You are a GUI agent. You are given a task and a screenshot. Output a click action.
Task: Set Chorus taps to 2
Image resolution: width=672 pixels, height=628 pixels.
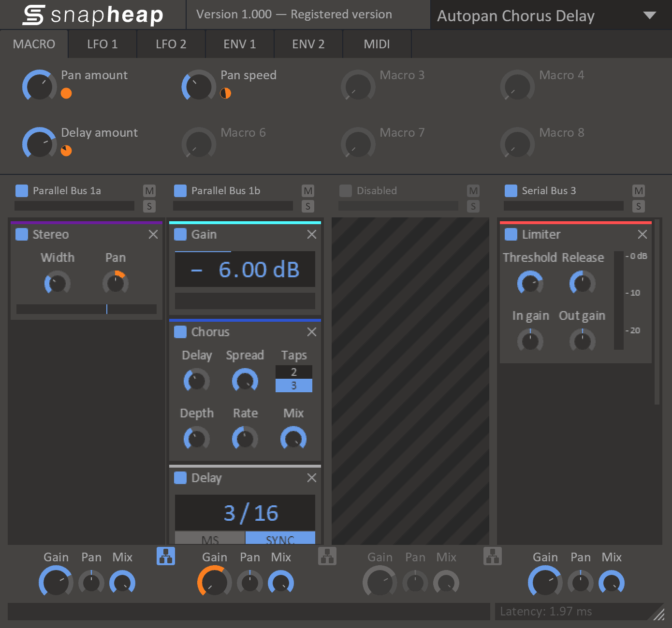click(293, 372)
